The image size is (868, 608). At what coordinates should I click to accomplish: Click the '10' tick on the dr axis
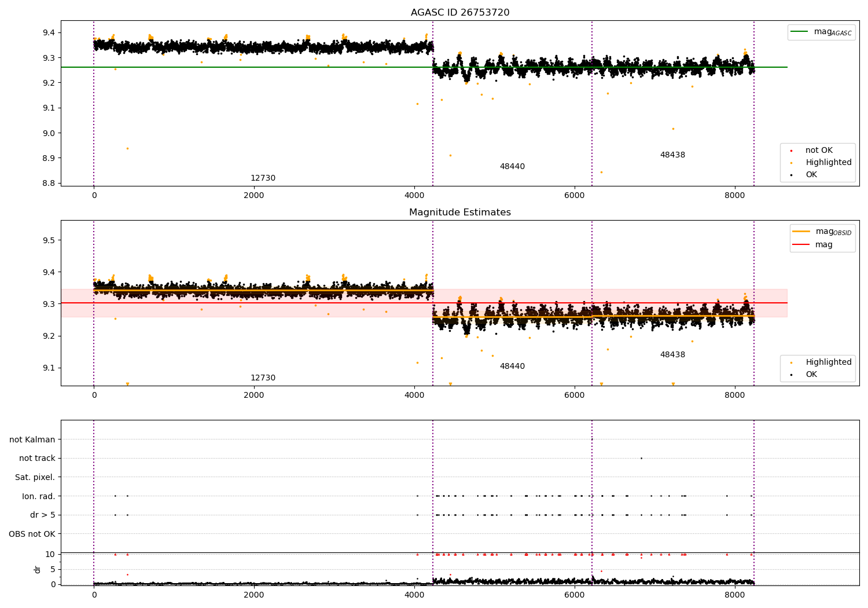pos(50,555)
